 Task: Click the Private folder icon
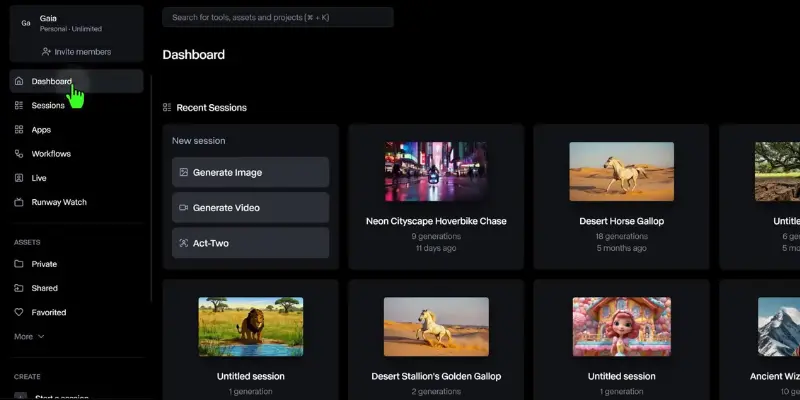click(x=19, y=264)
